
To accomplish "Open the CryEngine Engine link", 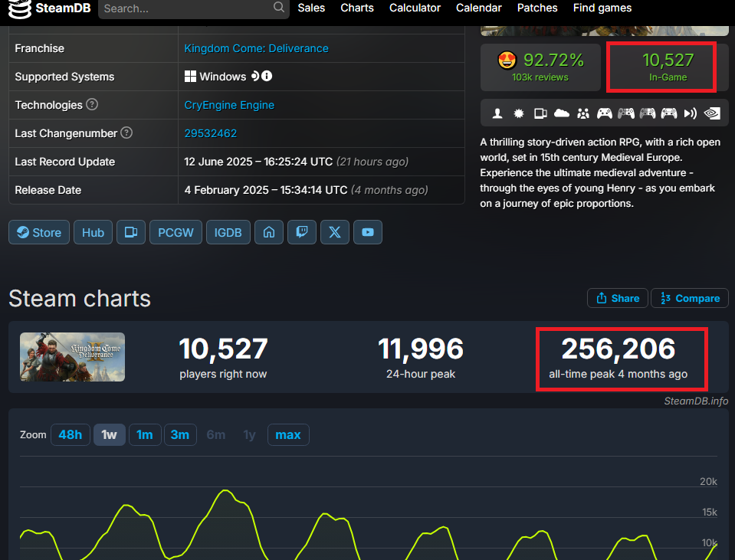I will [x=229, y=105].
